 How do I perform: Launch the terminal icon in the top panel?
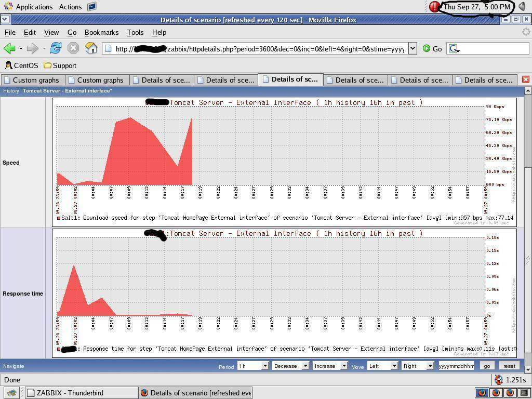point(91,6)
